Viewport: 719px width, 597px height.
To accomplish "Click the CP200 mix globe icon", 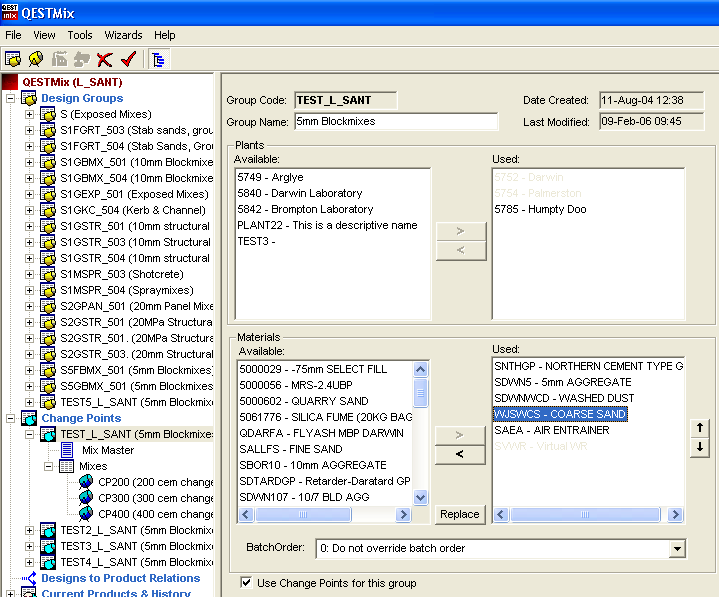I will (87, 482).
